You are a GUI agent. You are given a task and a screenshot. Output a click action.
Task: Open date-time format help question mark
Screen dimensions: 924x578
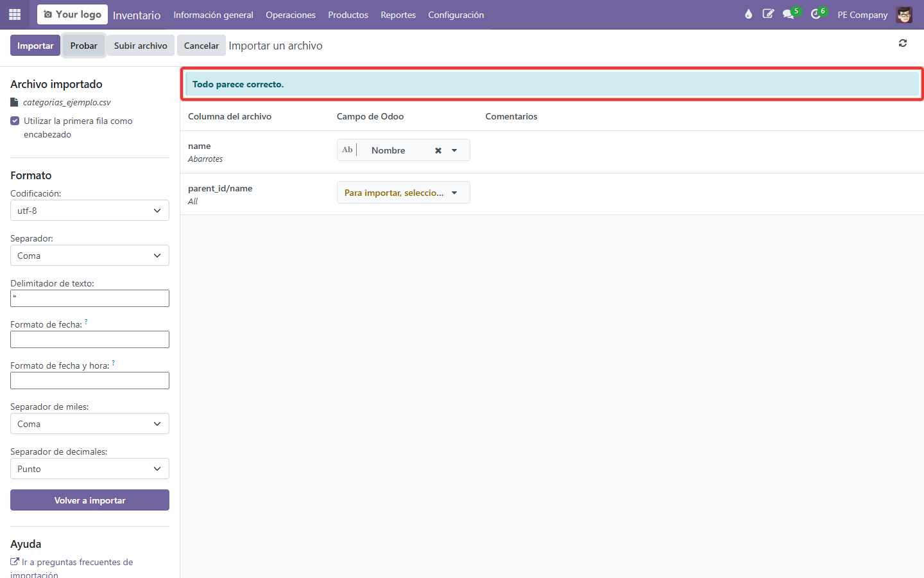click(x=113, y=363)
